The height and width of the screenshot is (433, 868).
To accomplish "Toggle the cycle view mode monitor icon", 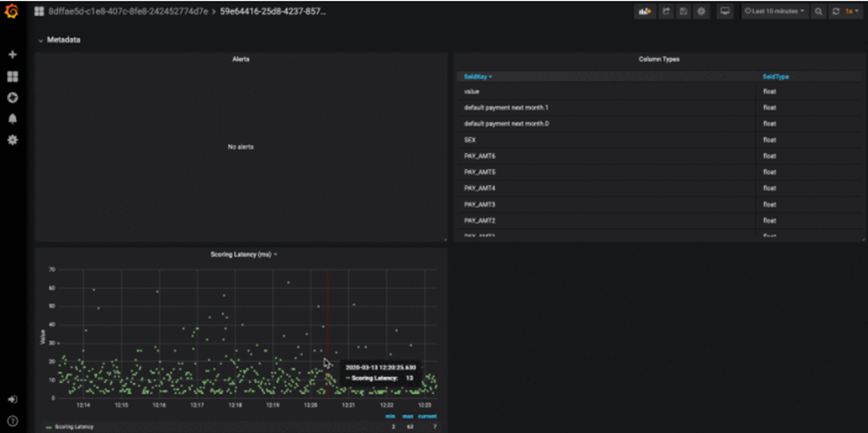I will tap(725, 12).
